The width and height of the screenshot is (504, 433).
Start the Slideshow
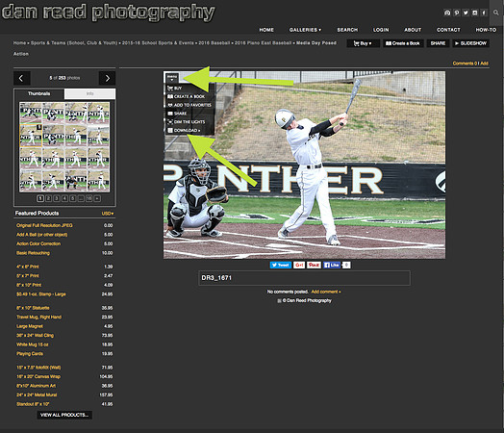pyautogui.click(x=471, y=43)
